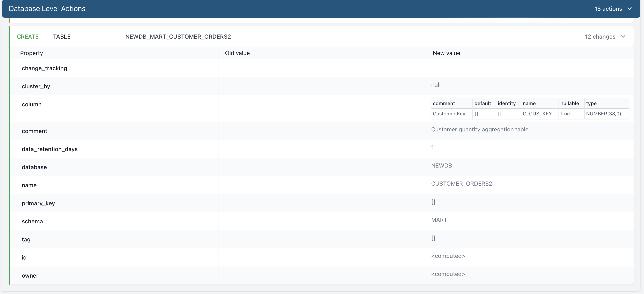Click Customer quantity aggregation table value

(x=479, y=129)
